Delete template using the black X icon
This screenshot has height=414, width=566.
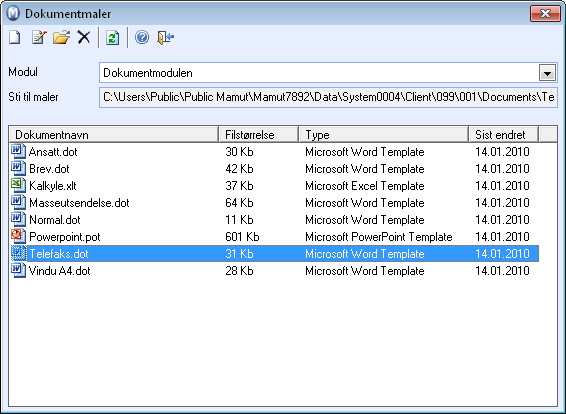[84, 37]
